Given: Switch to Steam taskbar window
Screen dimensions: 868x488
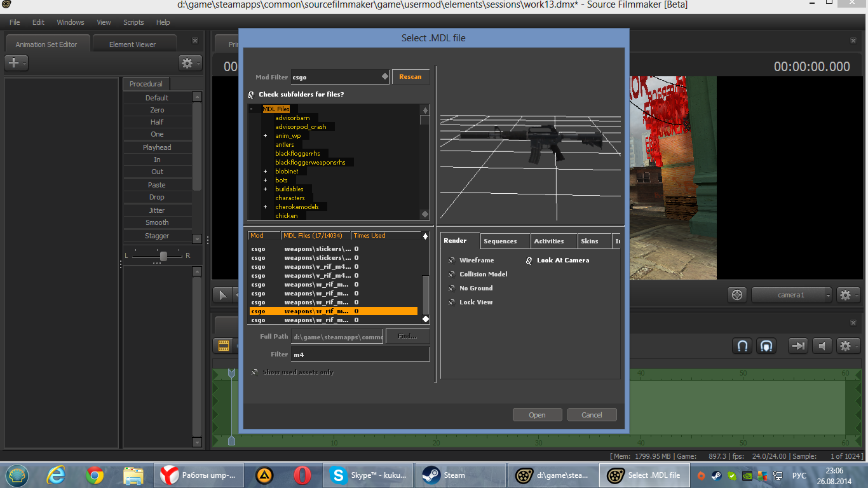Looking at the screenshot, I should click(x=460, y=475).
